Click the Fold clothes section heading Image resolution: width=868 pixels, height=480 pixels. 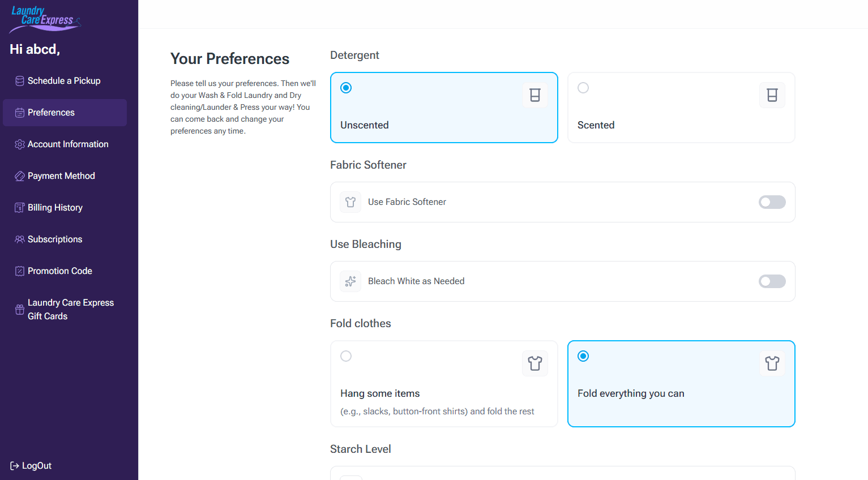[361, 323]
